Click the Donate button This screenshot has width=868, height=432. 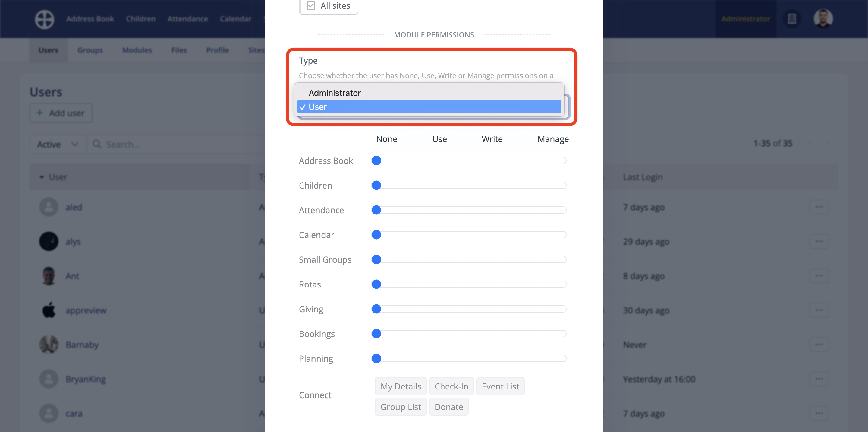tap(448, 407)
